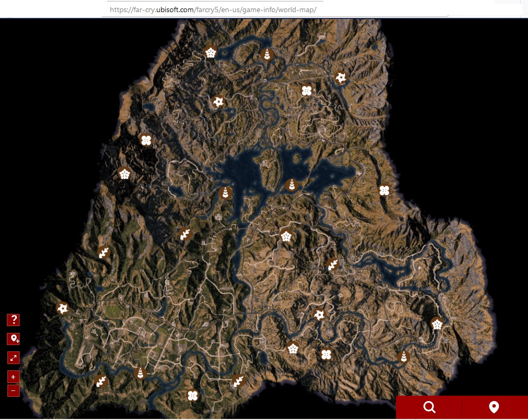Toggle fullscreen with the diagonal arrows button
528x420 pixels.
pos(14,358)
